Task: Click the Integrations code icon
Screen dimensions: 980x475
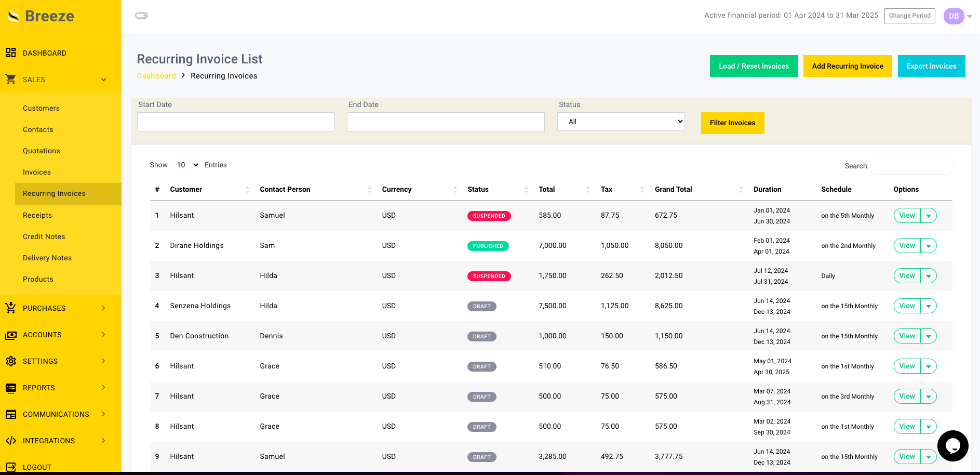Action: [11, 441]
